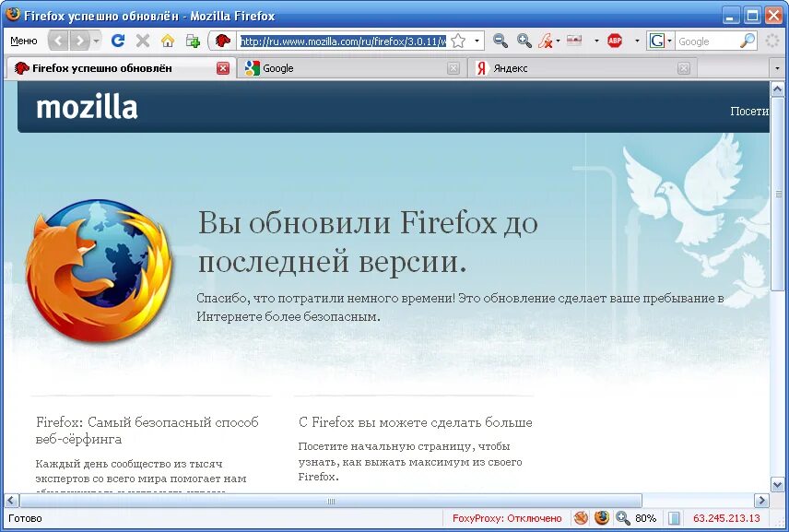Click the Adblock Plus ABP icon
The width and height of the screenshot is (789, 532).
tap(615, 41)
